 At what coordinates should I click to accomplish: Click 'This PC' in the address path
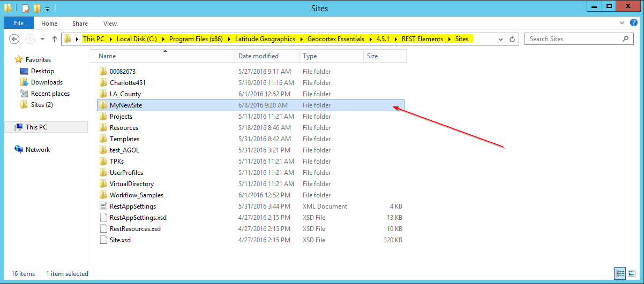pyautogui.click(x=93, y=39)
